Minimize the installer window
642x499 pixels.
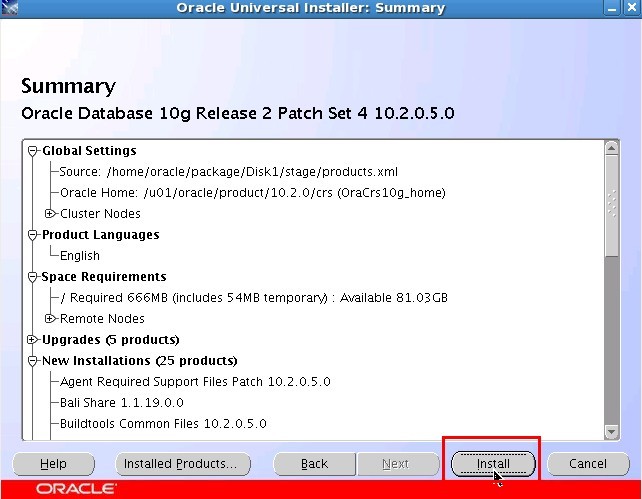pos(612,9)
